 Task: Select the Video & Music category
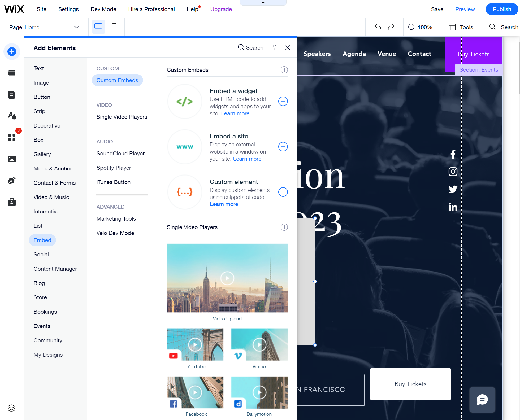tap(51, 197)
